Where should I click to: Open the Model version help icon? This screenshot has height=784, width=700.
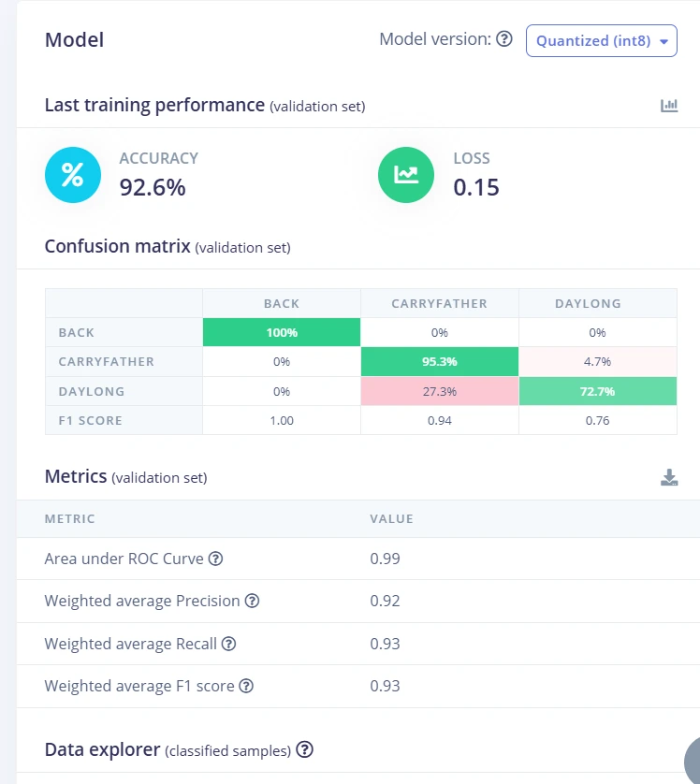pyautogui.click(x=504, y=39)
